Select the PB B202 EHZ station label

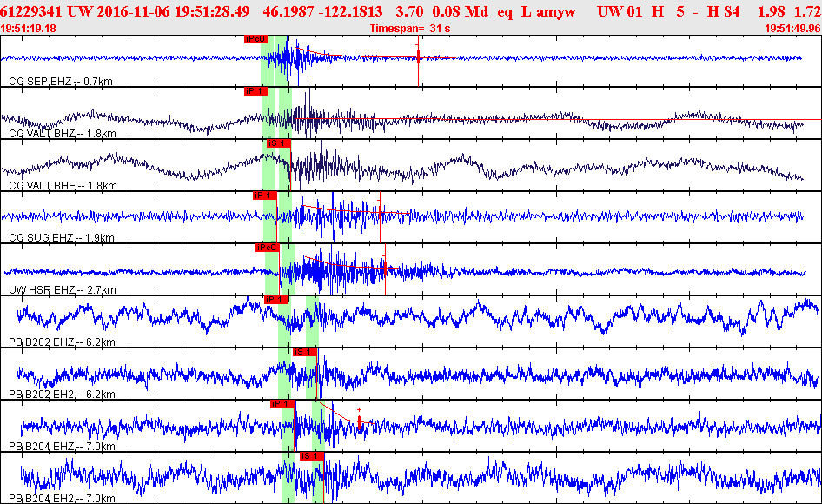pyautogui.click(x=62, y=342)
